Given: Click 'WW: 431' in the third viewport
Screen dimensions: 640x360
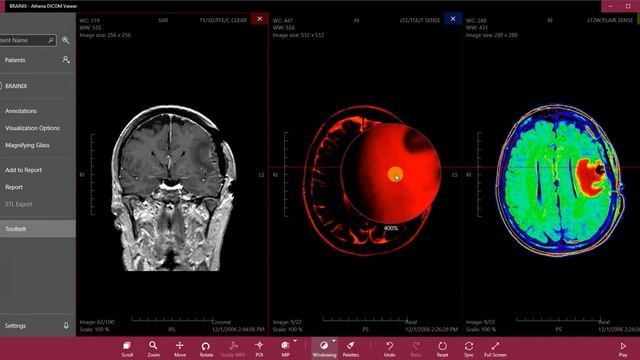Looking at the screenshot, I should coord(476,28).
